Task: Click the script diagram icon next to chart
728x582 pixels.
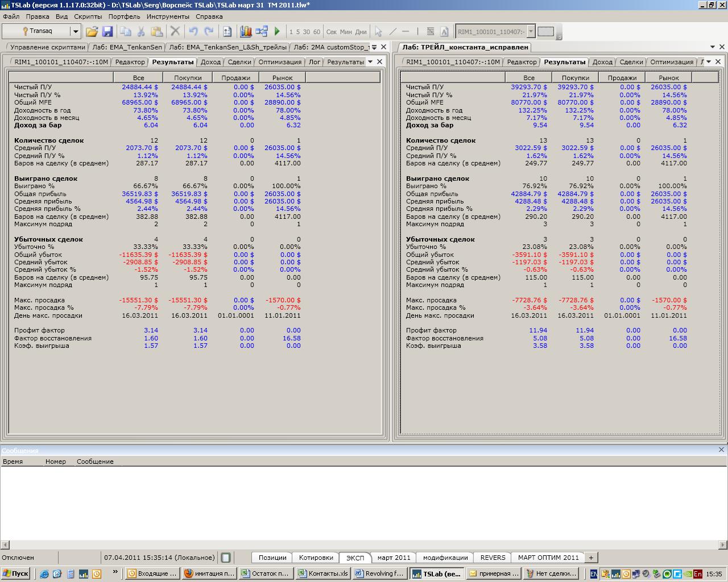Action: pyautogui.click(x=262, y=32)
